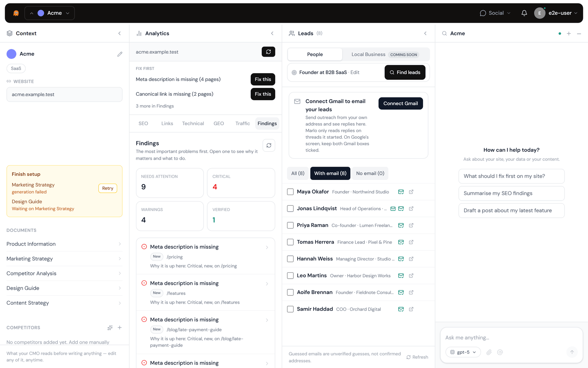Email Maya Okafor via the mail icon
This screenshot has height=368, width=588.
tap(401, 192)
